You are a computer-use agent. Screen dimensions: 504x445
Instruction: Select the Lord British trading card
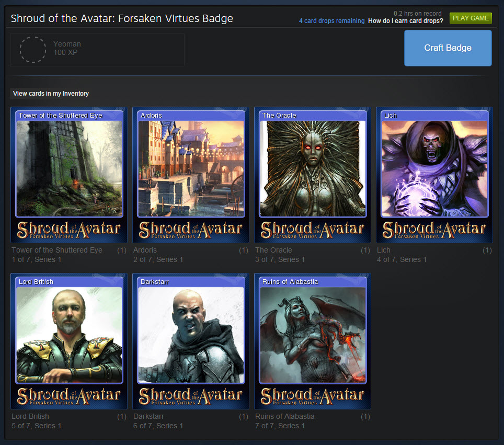point(69,341)
